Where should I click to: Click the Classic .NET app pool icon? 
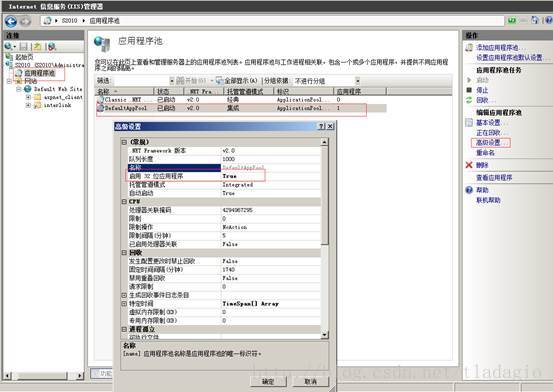pos(101,100)
